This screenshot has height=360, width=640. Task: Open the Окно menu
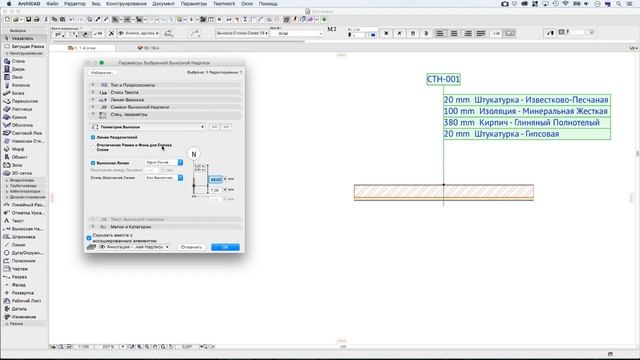coord(247,4)
